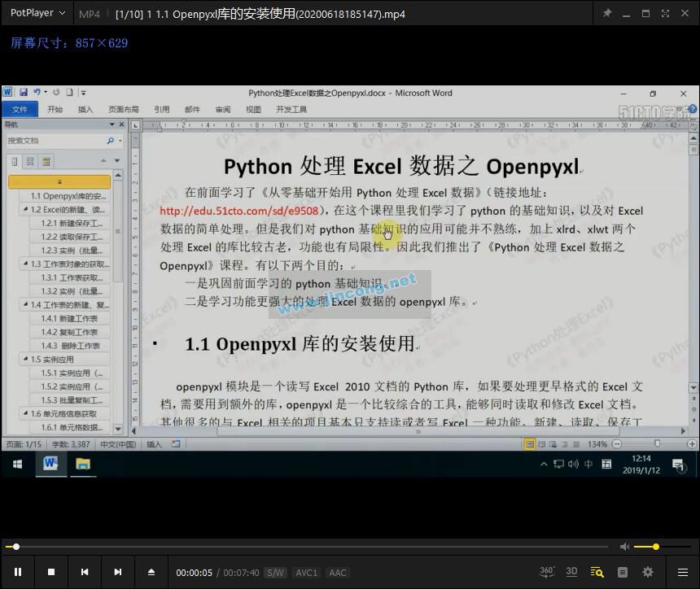Show headings view in navigation pane
Screen dimensions: 700x589
pyautogui.click(x=15, y=162)
